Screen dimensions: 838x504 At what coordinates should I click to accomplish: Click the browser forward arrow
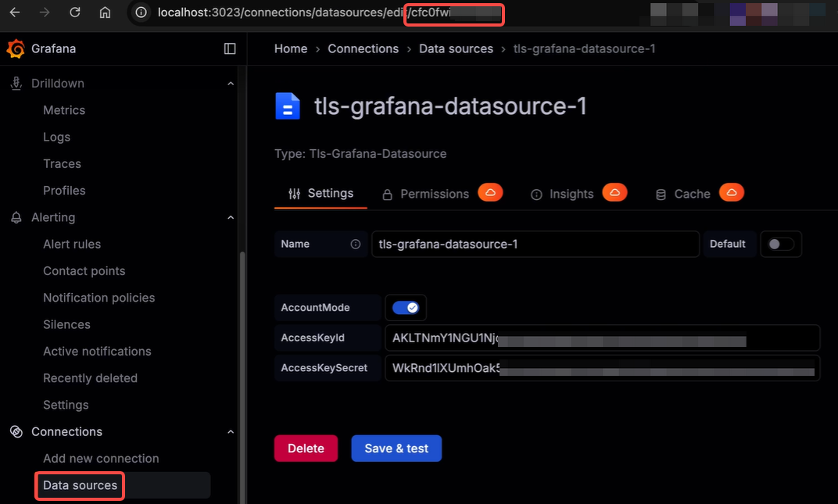(x=45, y=13)
